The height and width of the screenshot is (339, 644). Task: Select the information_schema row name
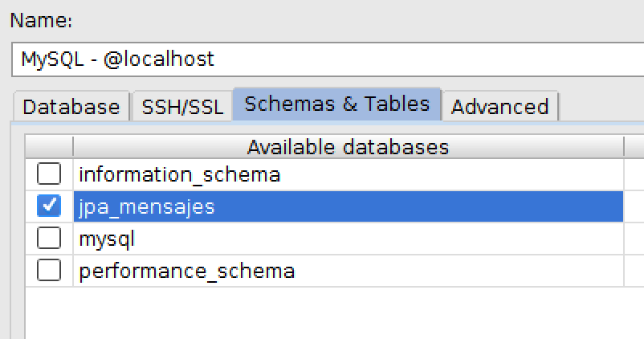[x=180, y=174]
